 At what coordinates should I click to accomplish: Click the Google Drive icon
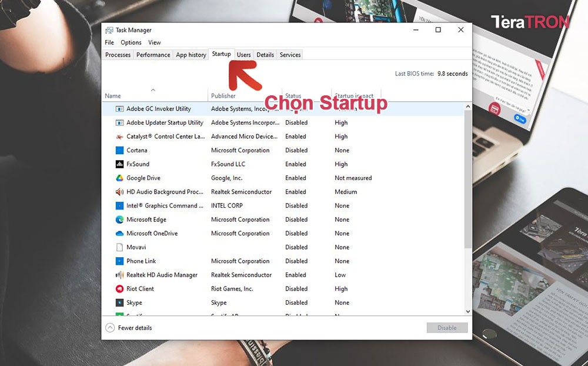tap(119, 178)
